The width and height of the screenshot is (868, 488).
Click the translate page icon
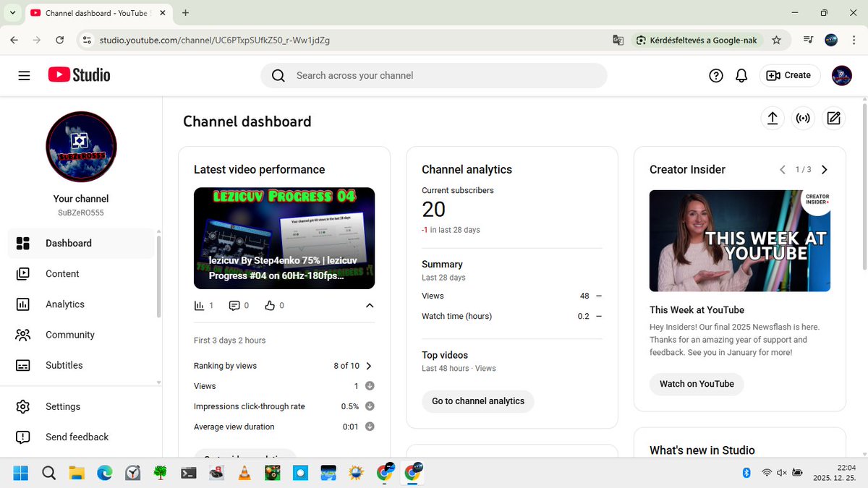point(618,40)
